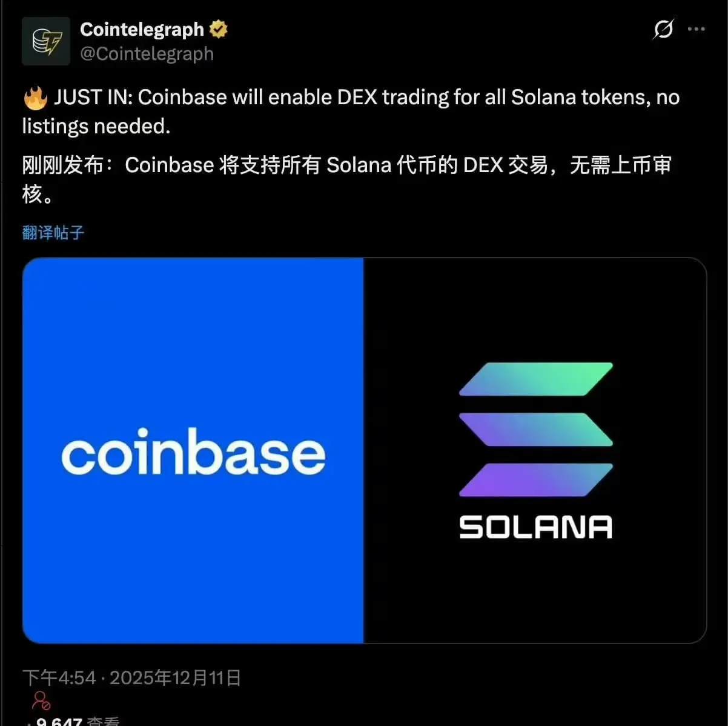Click the SOLANA wordmark under the logo

pyautogui.click(x=536, y=527)
